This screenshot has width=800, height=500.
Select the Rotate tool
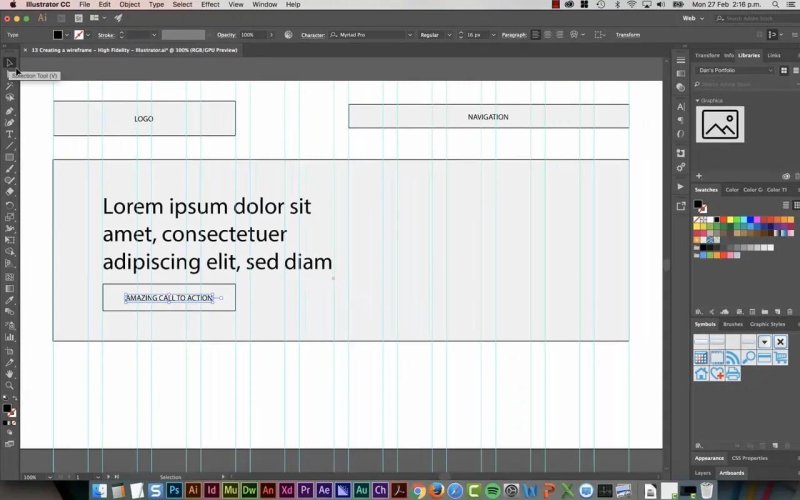(9, 205)
